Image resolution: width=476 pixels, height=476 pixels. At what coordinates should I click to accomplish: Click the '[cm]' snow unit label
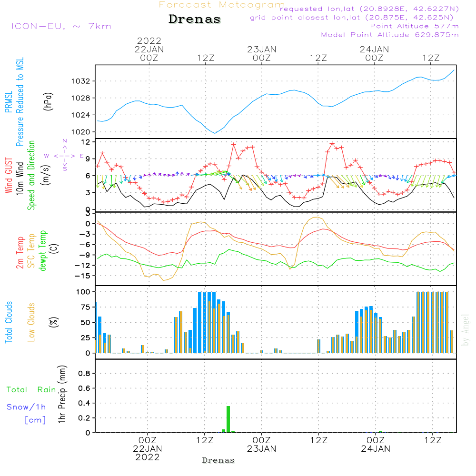pyautogui.click(x=35, y=420)
